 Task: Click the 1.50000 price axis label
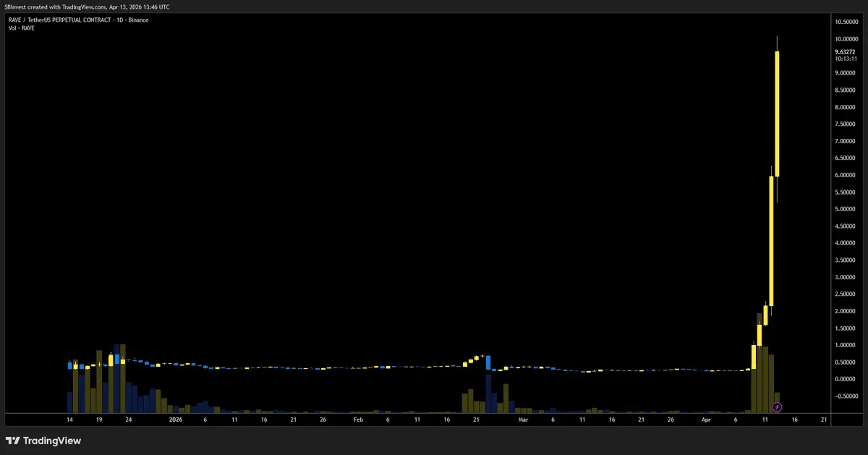[846, 328]
